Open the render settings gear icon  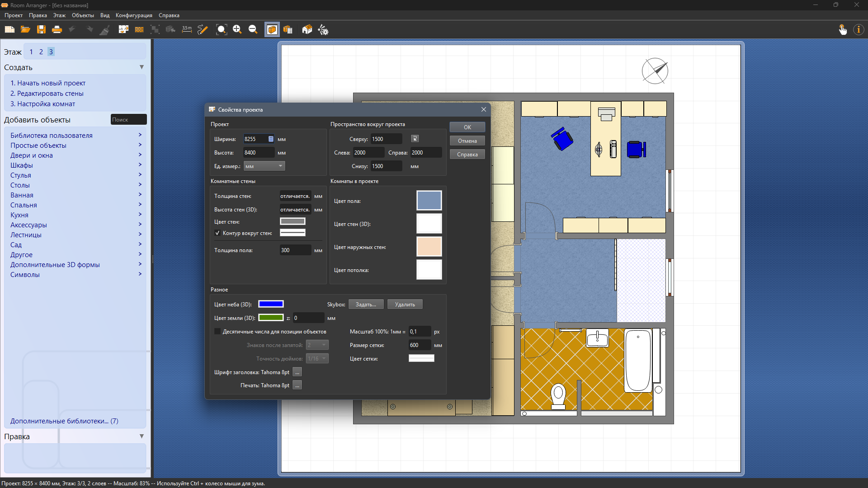(x=323, y=30)
